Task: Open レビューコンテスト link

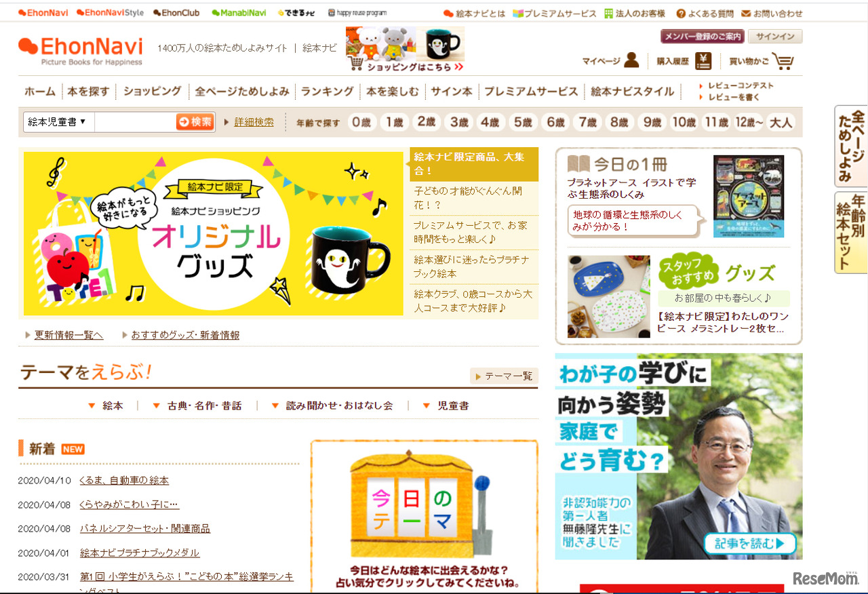Action: [741, 85]
